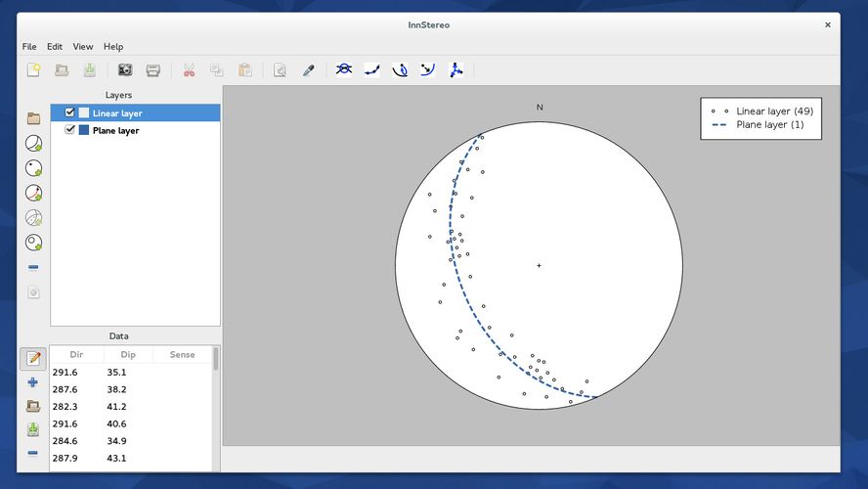Screen dimensions: 868x489
Task: Click the Plane layer blue color swatch
Action: coord(84,130)
